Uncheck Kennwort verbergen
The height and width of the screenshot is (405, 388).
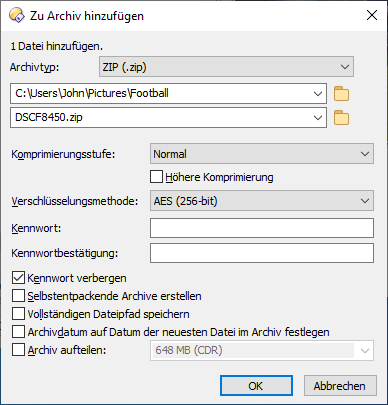18,278
